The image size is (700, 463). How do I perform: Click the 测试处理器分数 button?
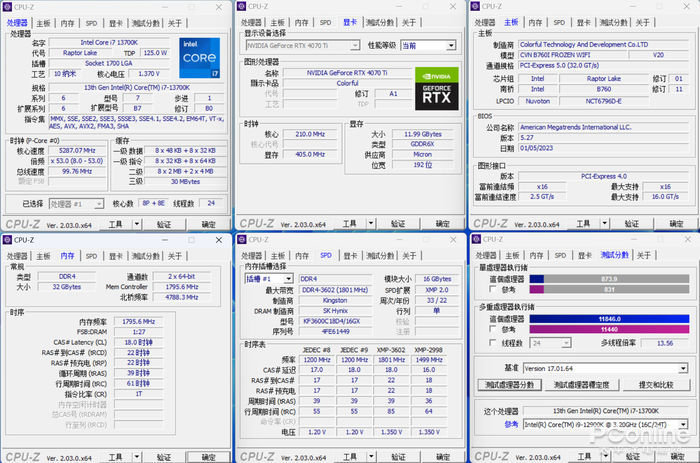pos(509,384)
